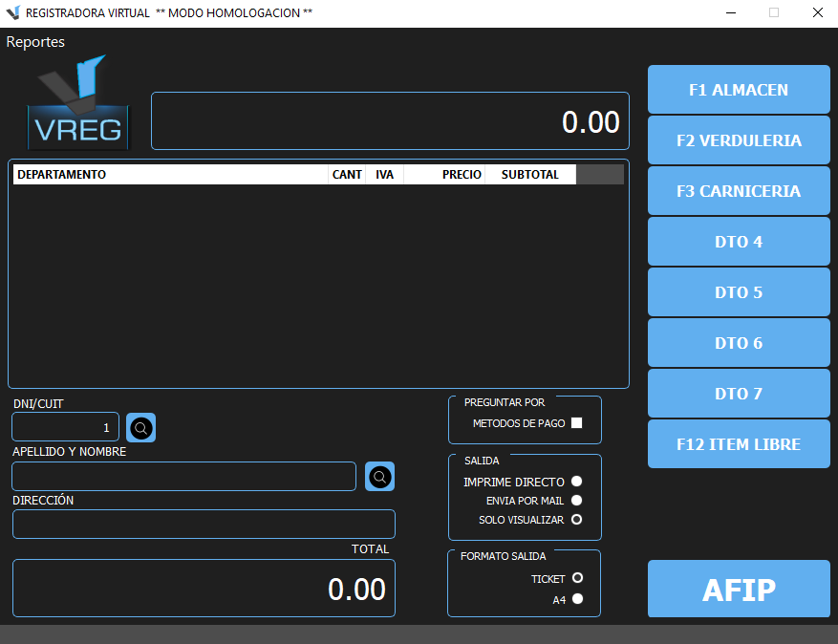The width and height of the screenshot is (838, 644).
Task: Click the DEPARTAMENTO column header
Action: point(170,174)
